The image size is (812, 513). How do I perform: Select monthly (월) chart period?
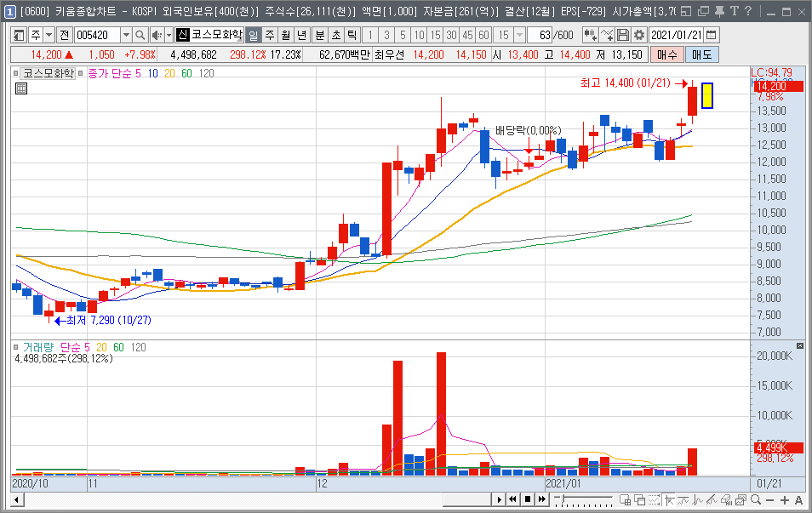(286, 35)
